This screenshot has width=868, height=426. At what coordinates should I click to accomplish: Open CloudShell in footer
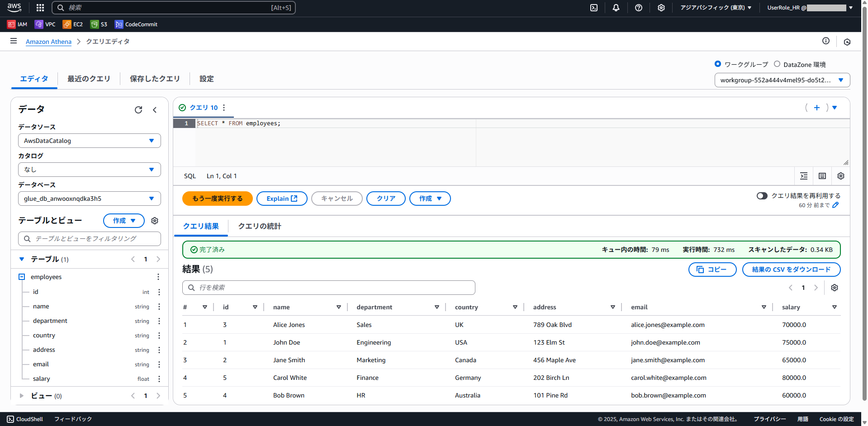(25, 419)
